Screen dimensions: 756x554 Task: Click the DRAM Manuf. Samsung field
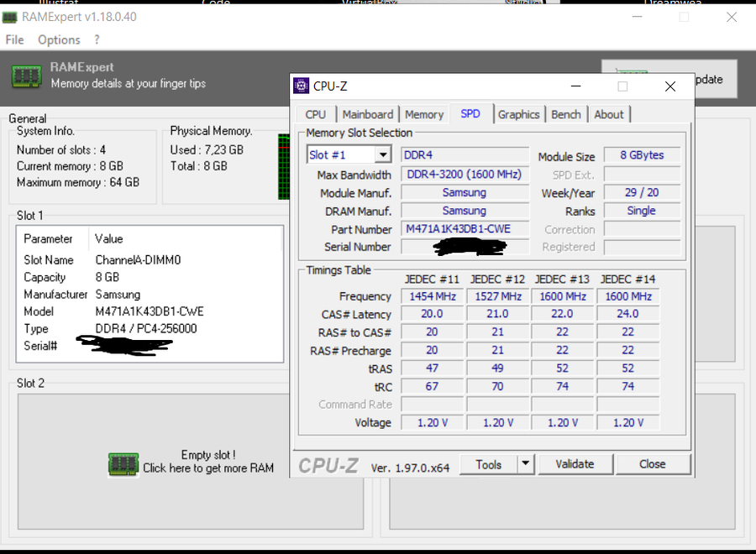[465, 211]
